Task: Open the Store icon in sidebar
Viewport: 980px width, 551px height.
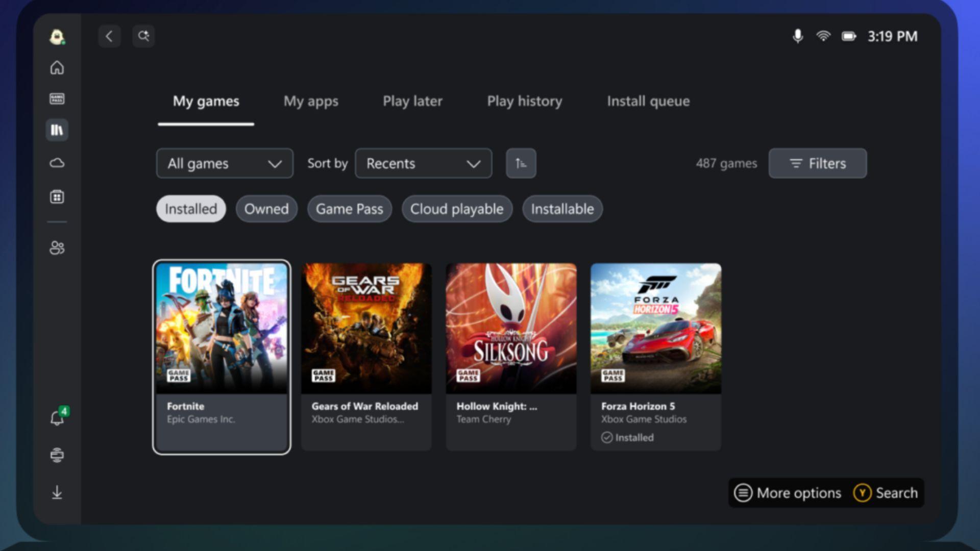Action: (x=57, y=196)
